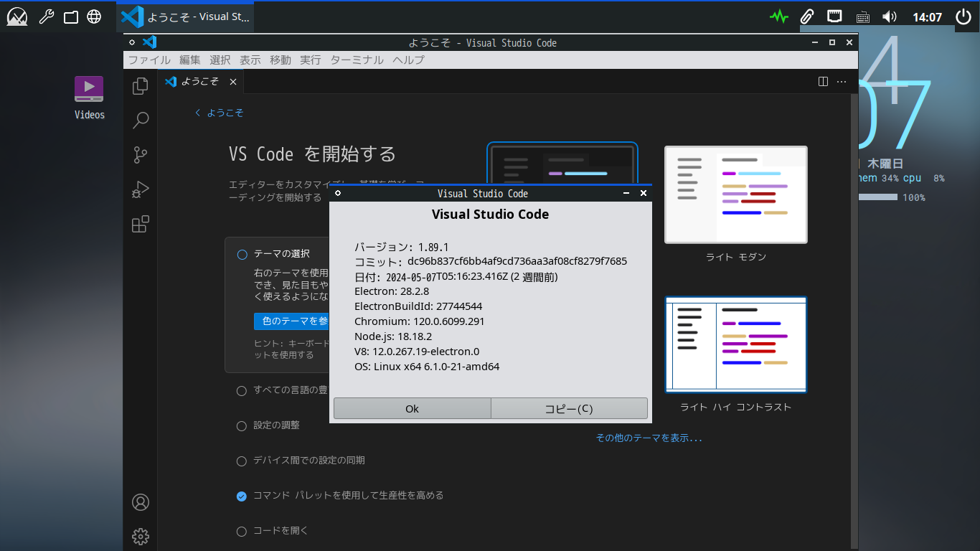Image resolution: width=980 pixels, height=551 pixels.
Task: Open the ヘルプ menu
Action: click(409, 60)
